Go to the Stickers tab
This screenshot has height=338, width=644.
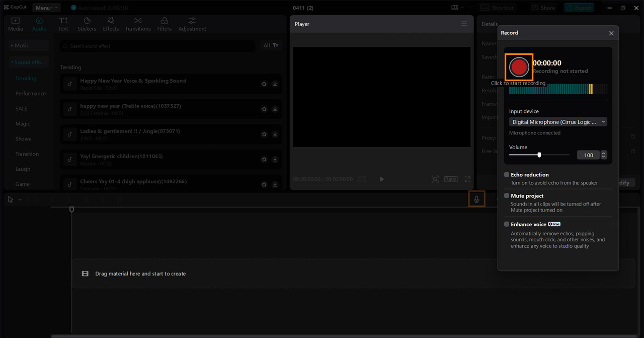click(87, 24)
